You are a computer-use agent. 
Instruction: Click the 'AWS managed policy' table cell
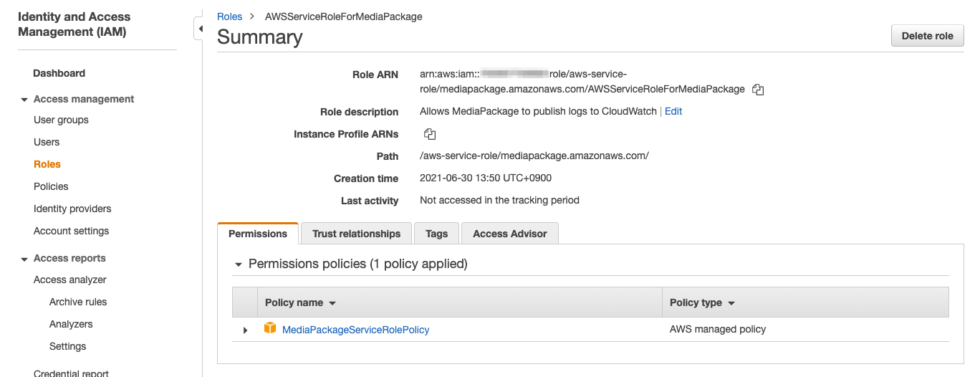tap(718, 329)
